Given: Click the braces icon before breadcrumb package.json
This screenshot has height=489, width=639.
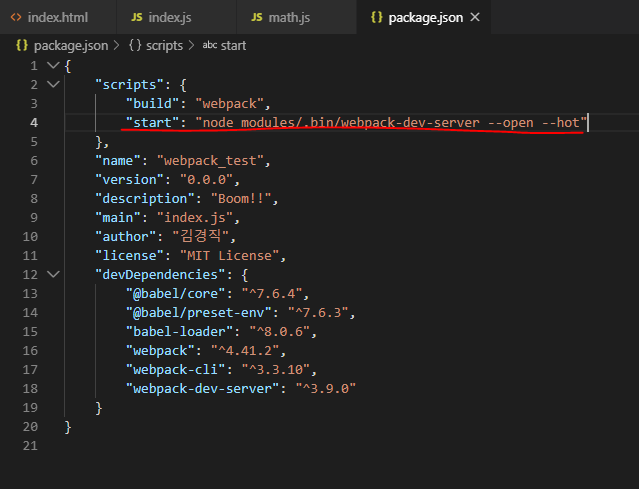Looking at the screenshot, I should [x=21, y=45].
